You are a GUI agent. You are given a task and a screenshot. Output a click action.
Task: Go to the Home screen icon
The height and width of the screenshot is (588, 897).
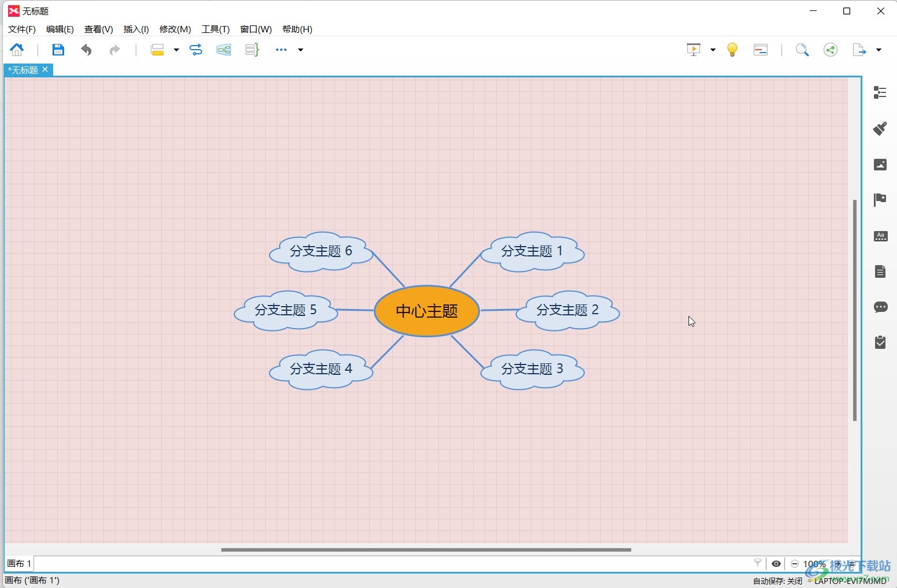17,50
